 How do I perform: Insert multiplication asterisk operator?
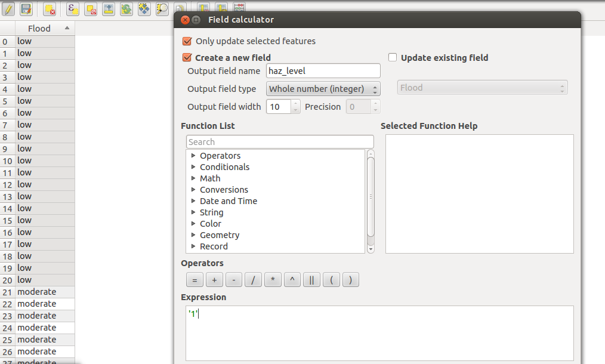[273, 280]
